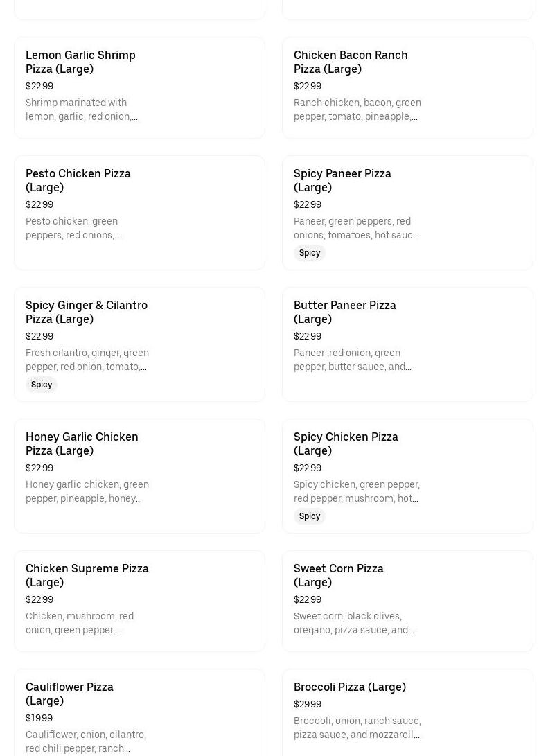
Task: Click Spicy tag under Spicy Ginger & Cilantro Pizza
Action: click(42, 385)
